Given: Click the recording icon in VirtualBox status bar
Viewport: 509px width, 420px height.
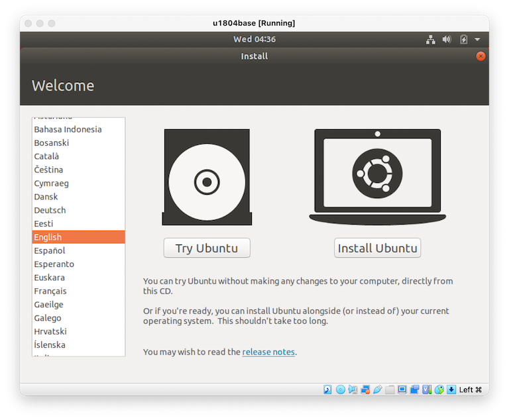Looking at the screenshot, I should click(x=414, y=389).
